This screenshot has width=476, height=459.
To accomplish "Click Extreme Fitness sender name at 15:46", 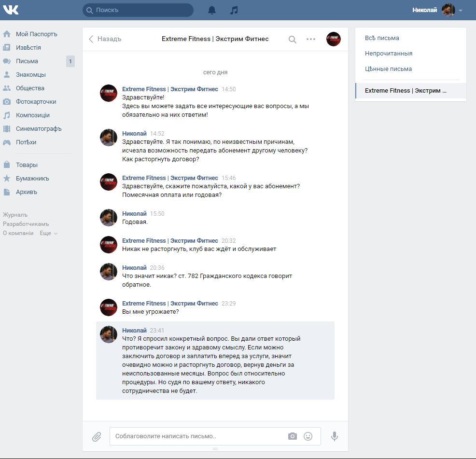I will [170, 178].
